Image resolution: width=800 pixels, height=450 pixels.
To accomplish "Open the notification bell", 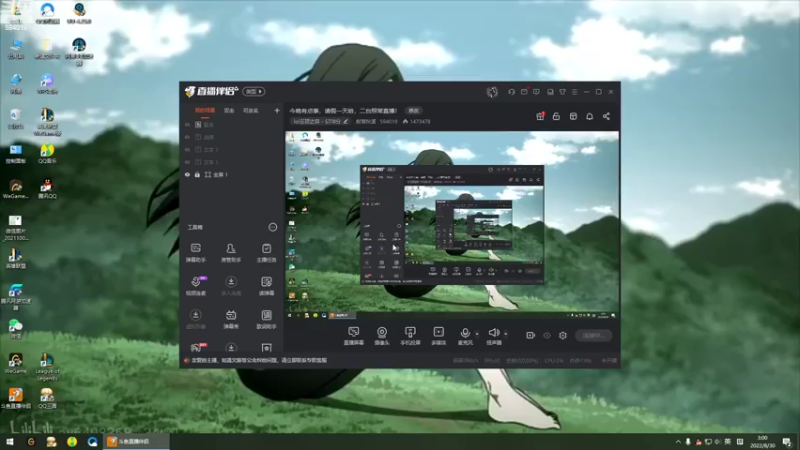I will pyautogui.click(x=589, y=116).
